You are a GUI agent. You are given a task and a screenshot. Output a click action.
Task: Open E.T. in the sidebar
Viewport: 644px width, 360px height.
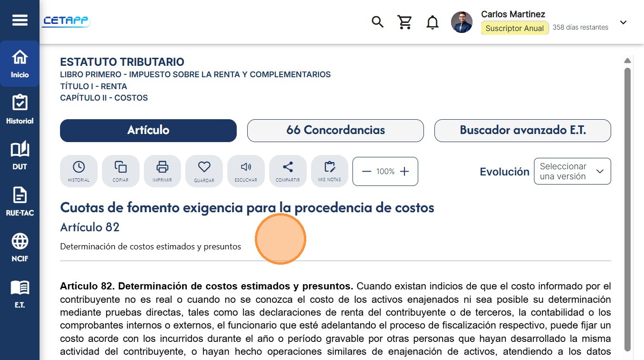coord(20,294)
